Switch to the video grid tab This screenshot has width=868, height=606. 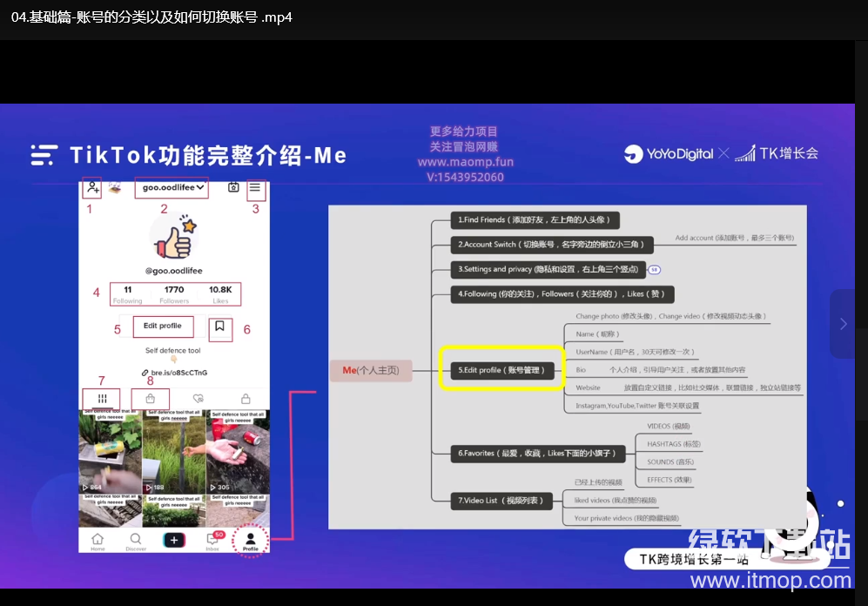[x=102, y=398]
